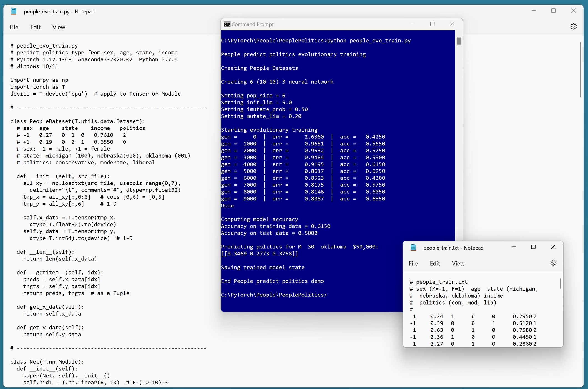
Task: Open File menu in people_evo_train.py Notepad
Action: coord(14,27)
